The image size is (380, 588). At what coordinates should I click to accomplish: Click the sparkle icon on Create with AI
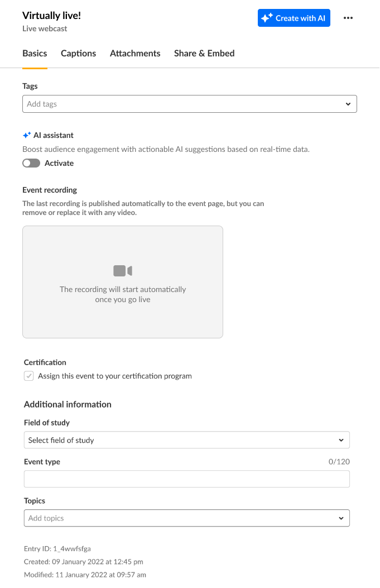click(267, 18)
